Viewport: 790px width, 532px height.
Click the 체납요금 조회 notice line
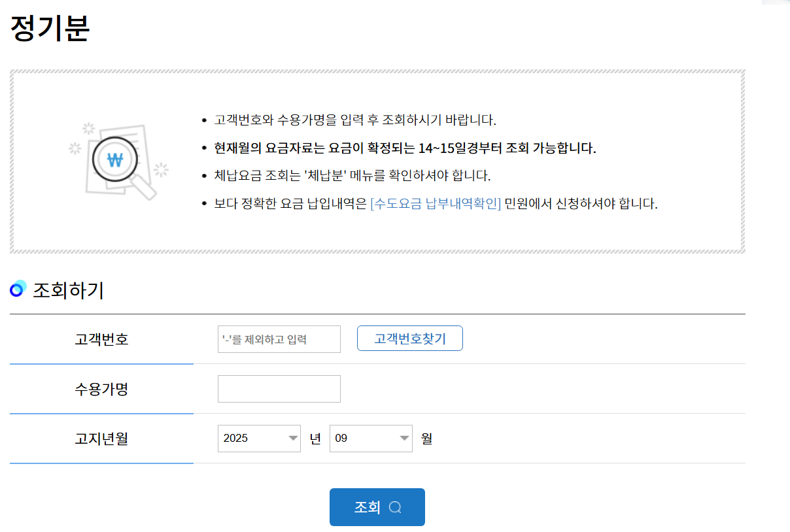pyautogui.click(x=352, y=176)
